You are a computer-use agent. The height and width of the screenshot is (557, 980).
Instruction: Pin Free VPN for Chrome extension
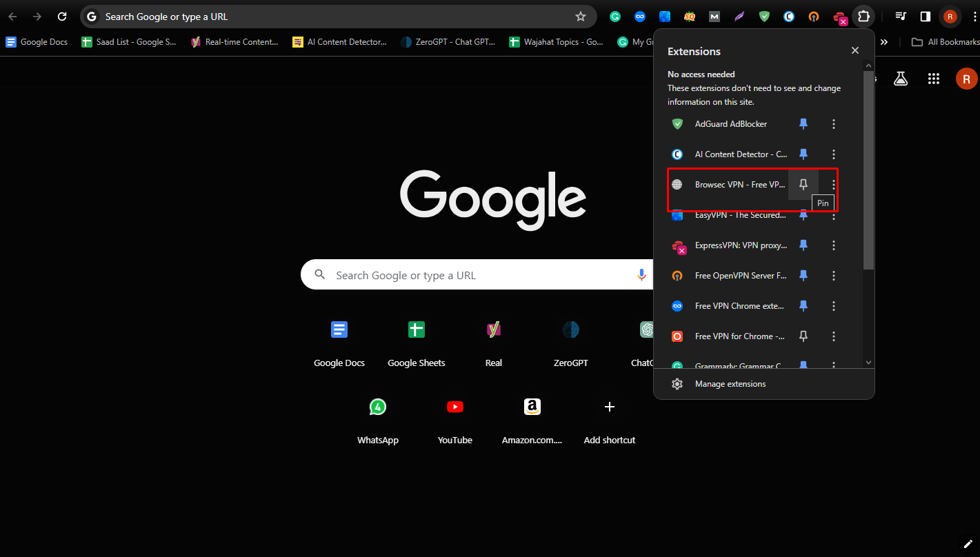click(x=803, y=336)
